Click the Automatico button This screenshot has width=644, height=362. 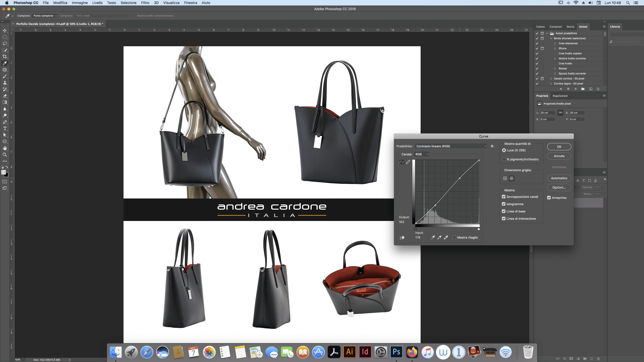coord(559,178)
